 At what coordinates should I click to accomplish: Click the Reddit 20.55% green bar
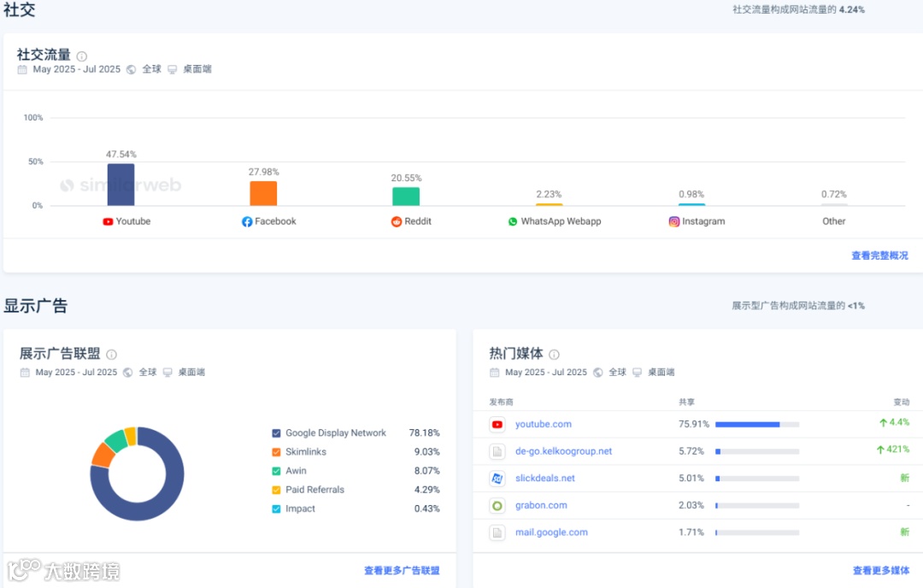[406, 197]
